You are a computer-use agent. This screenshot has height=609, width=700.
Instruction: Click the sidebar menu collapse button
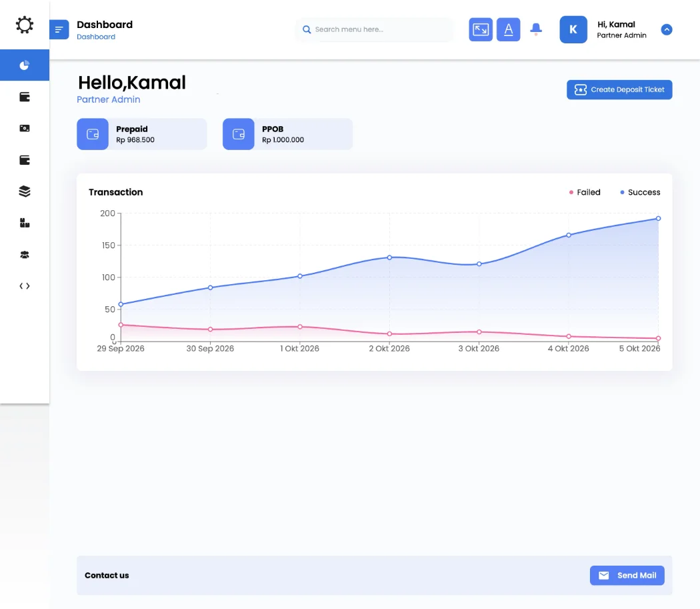[59, 29]
